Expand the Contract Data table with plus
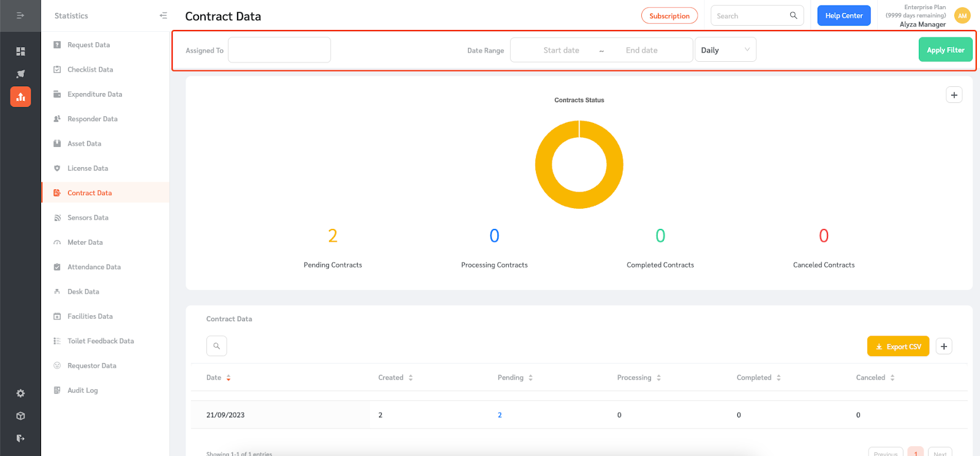This screenshot has height=456, width=980. click(x=944, y=346)
